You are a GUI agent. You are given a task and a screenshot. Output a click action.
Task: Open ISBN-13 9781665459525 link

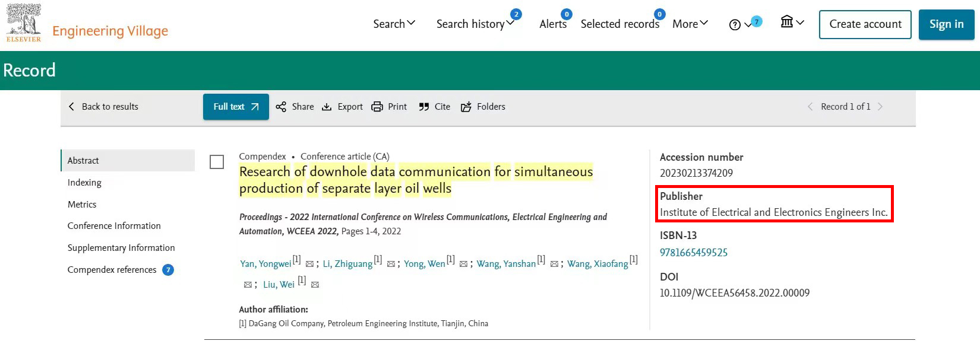pyautogui.click(x=694, y=253)
